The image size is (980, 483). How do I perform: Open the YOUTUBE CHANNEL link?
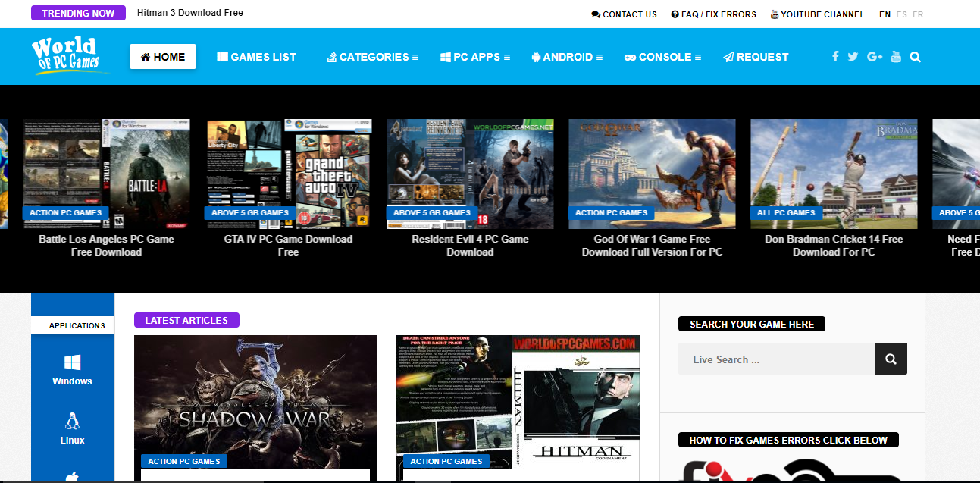tap(817, 14)
